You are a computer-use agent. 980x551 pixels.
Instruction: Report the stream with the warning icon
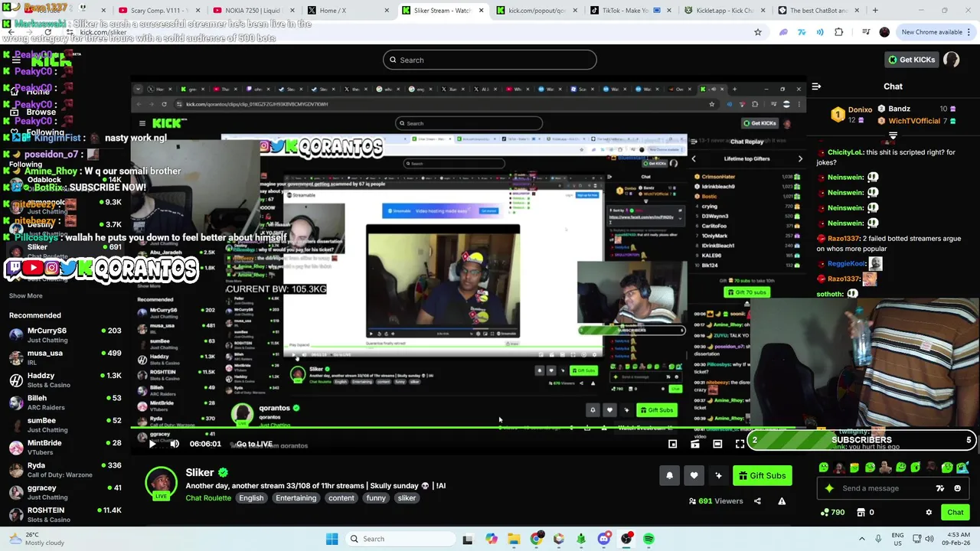[782, 501]
